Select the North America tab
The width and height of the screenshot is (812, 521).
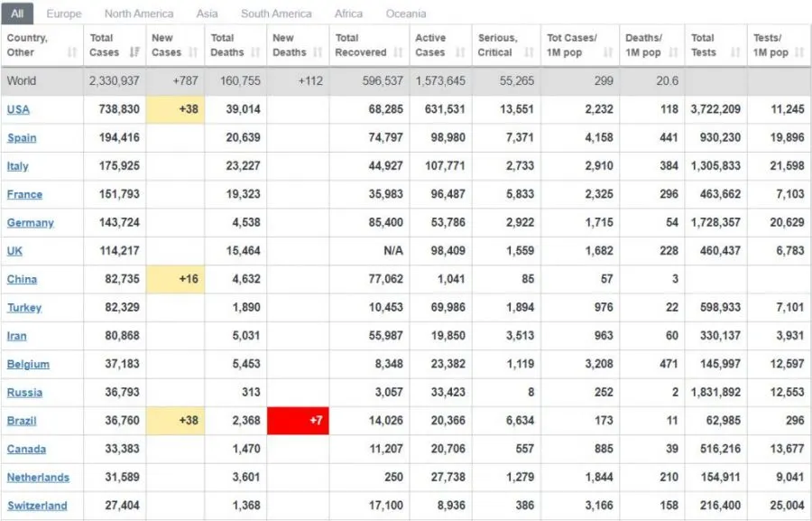click(139, 14)
